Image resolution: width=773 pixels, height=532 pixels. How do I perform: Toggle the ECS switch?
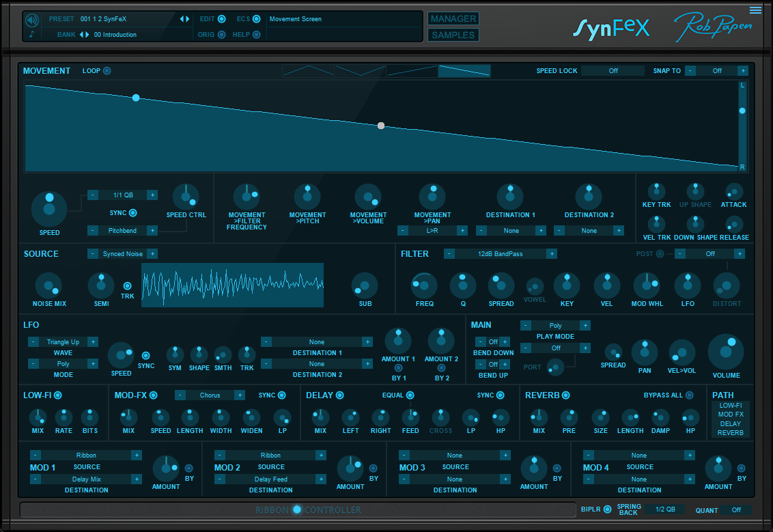256,19
